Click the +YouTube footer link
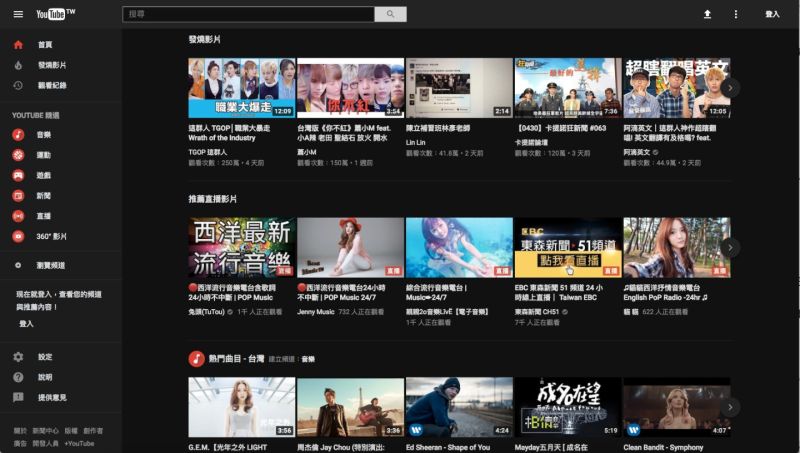Screen dimensions: 800x453 [79, 444]
